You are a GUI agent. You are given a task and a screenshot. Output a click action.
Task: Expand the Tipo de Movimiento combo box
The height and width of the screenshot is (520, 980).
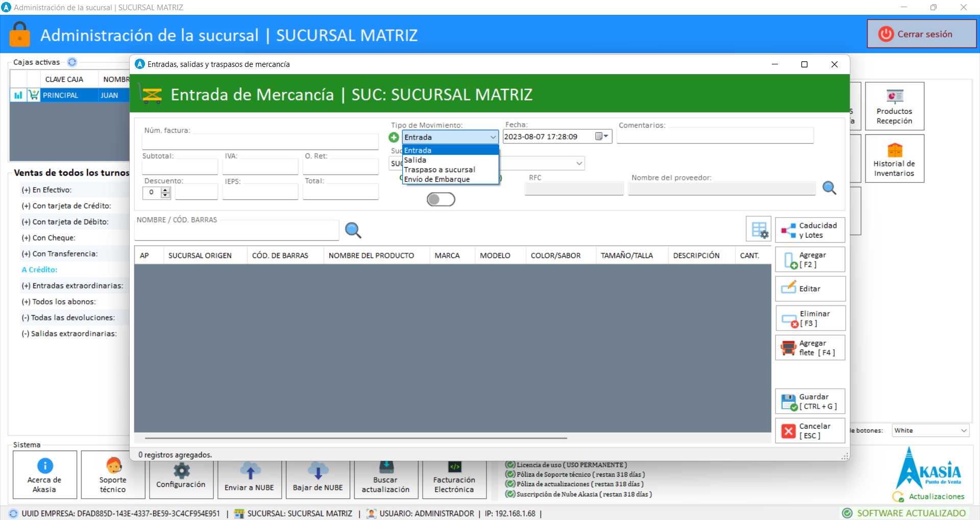tap(493, 137)
